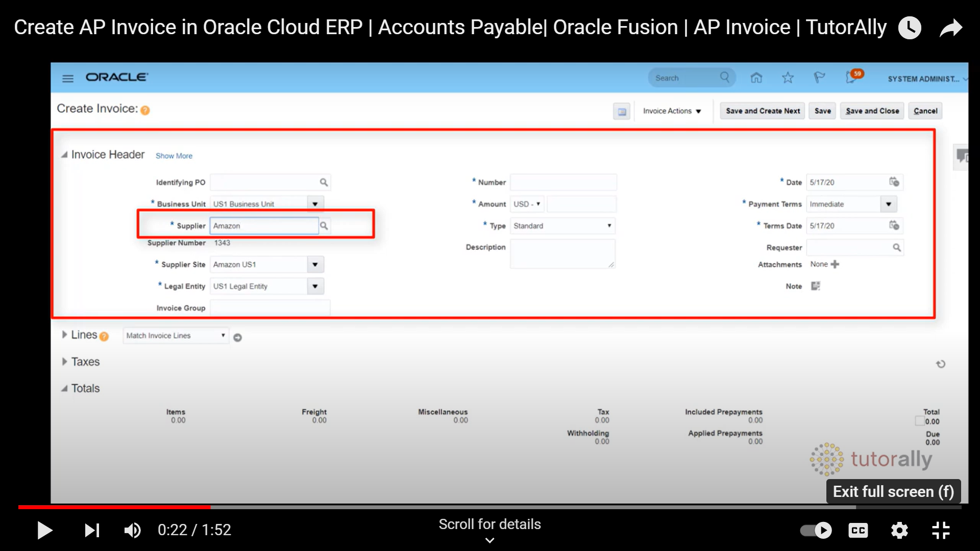Click the Oracle home icon
Screen dimensions: 980x551
756,78
